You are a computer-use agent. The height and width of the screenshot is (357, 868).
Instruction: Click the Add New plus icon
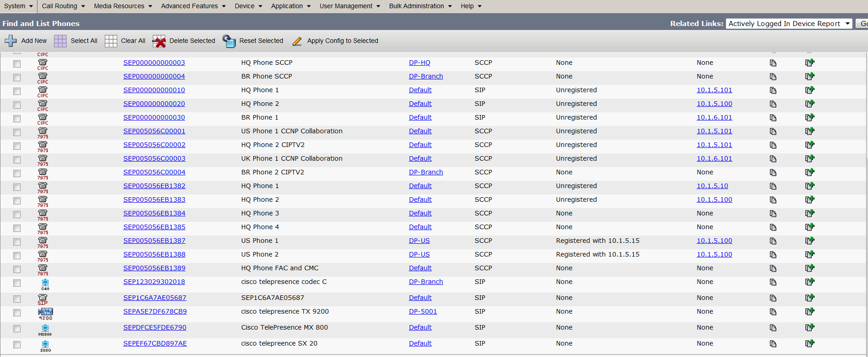click(11, 41)
